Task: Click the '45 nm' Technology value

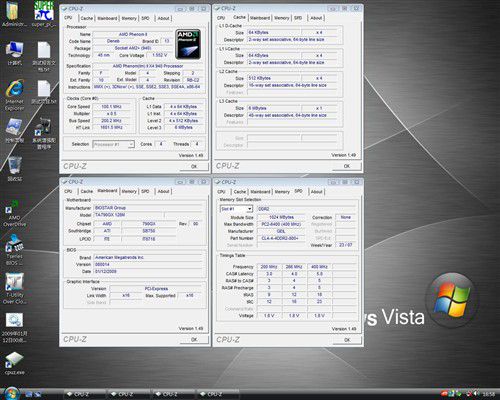Action: click(104, 55)
